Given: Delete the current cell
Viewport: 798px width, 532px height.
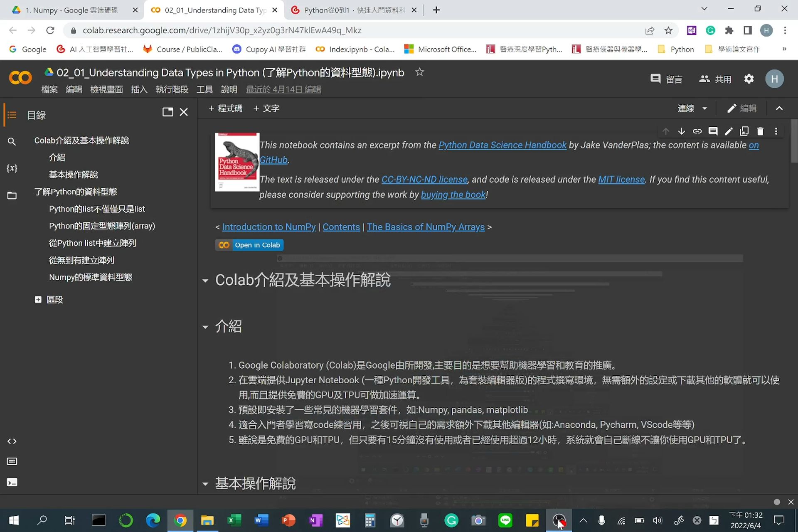Looking at the screenshot, I should pyautogui.click(x=761, y=131).
